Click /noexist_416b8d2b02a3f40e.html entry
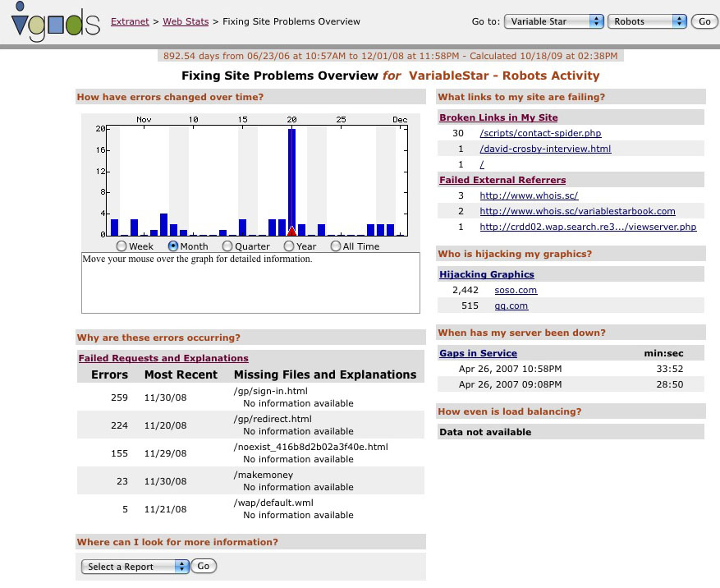This screenshot has height=588, width=720. point(311,447)
